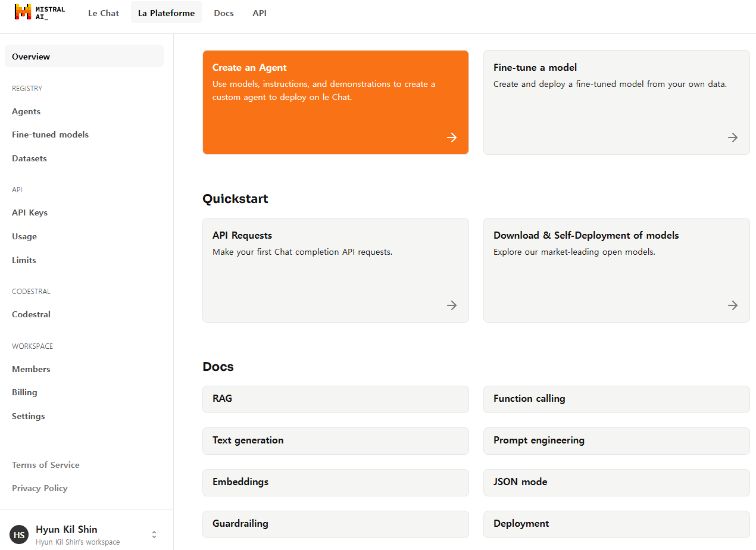
Task: Open the Text generation docs link
Action: pyautogui.click(x=336, y=441)
